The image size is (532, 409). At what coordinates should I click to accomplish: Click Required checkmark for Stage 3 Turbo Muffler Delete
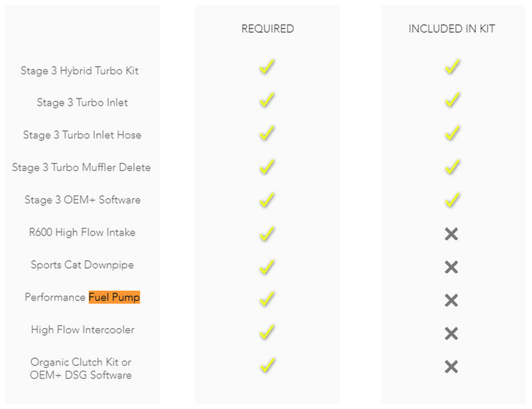pos(267,167)
